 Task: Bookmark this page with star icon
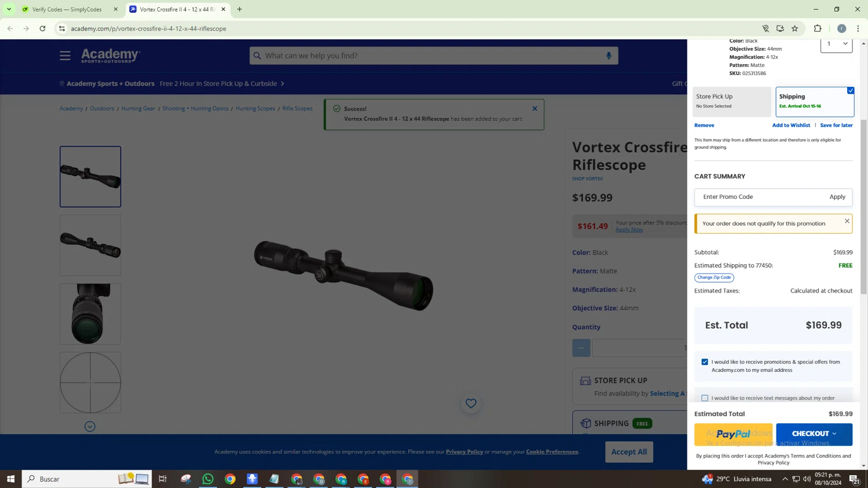pos(795,28)
